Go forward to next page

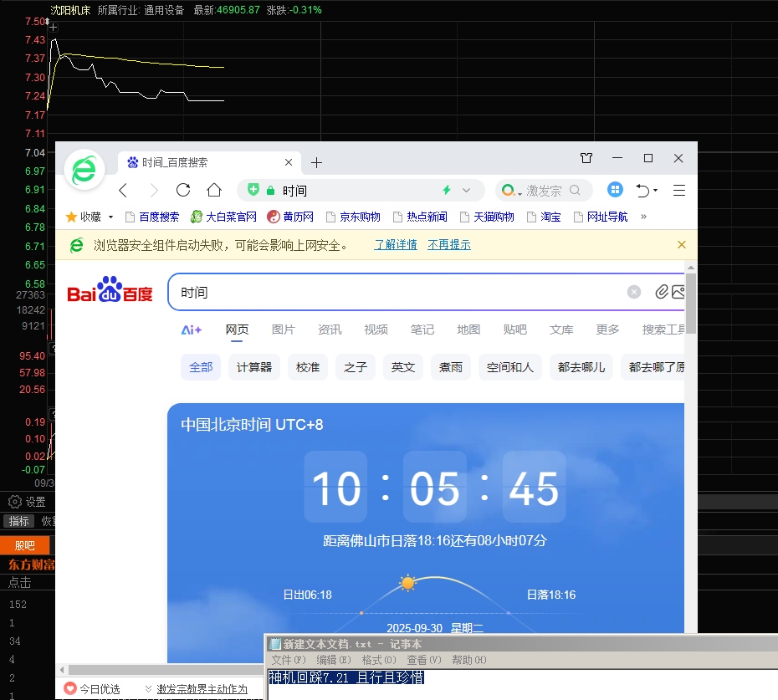[154, 190]
